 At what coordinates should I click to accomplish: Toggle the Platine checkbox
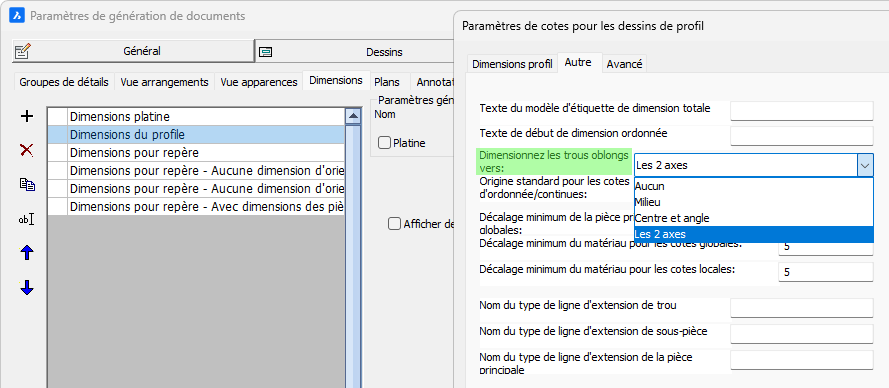coord(384,143)
